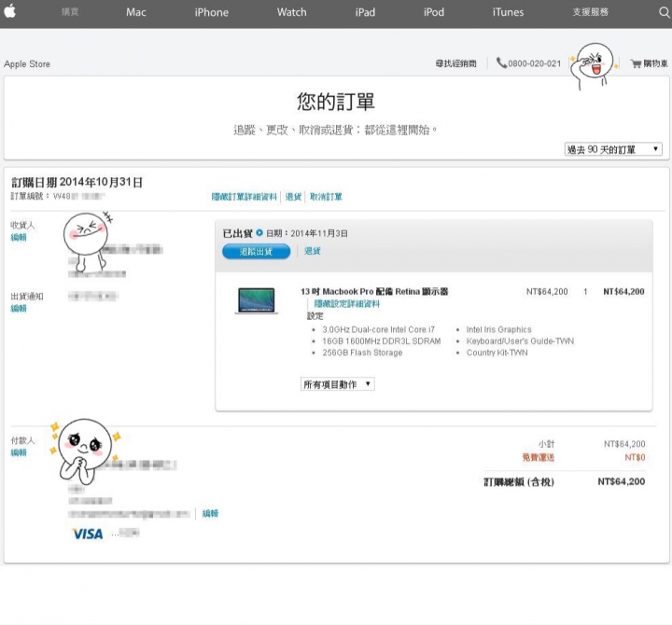The height and width of the screenshot is (625, 672).
Task: Click 取消訂單 link
Action: [326, 197]
